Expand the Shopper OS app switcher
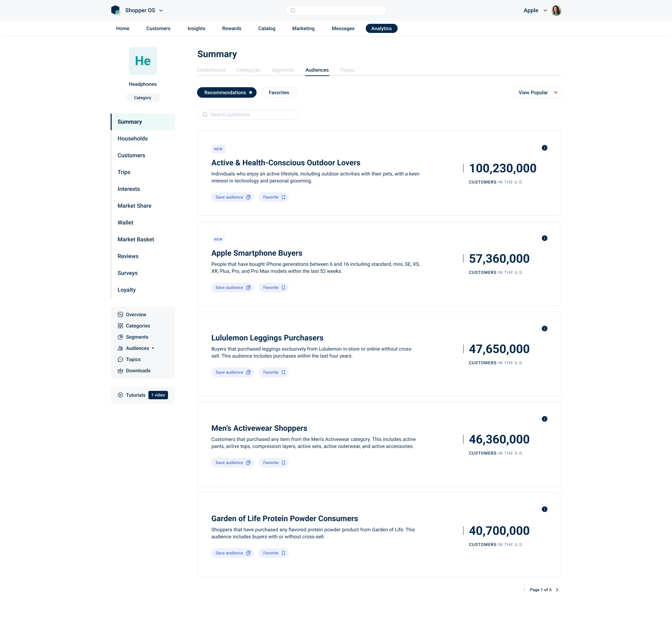The height and width of the screenshot is (622, 672). [x=161, y=11]
